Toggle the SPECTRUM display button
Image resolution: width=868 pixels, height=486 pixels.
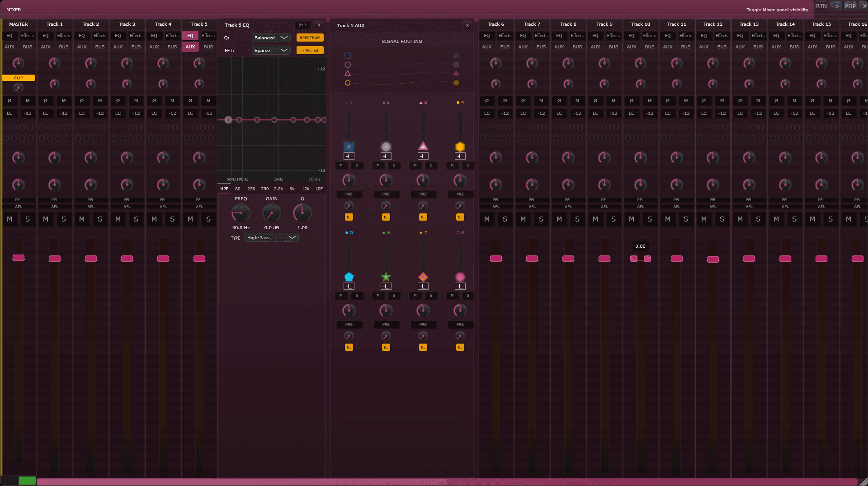point(310,38)
